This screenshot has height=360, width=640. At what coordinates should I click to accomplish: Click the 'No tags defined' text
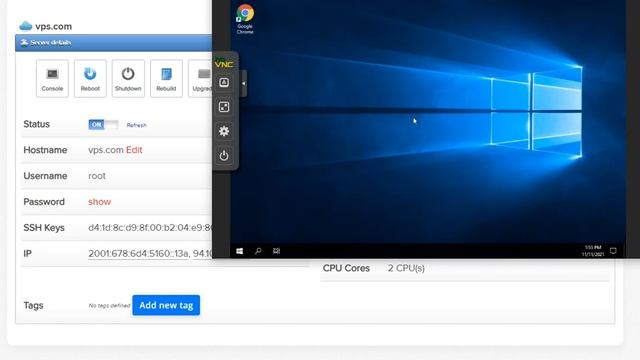[x=109, y=305]
